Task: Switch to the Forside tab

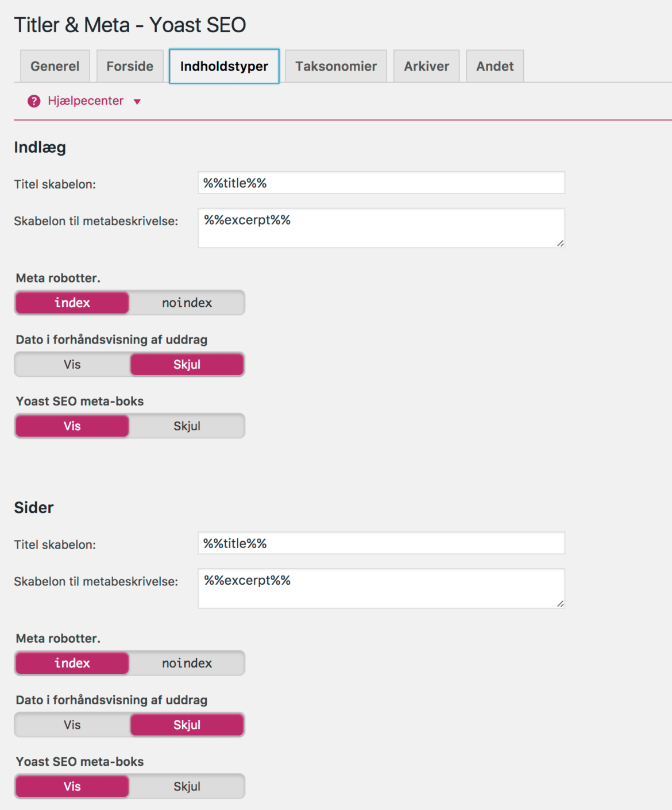Action: [129, 65]
